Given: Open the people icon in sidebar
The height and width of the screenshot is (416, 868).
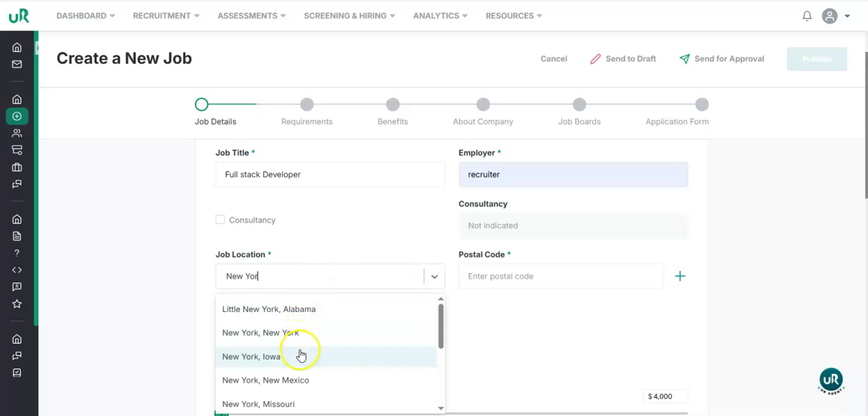Looking at the screenshot, I should pos(17,133).
